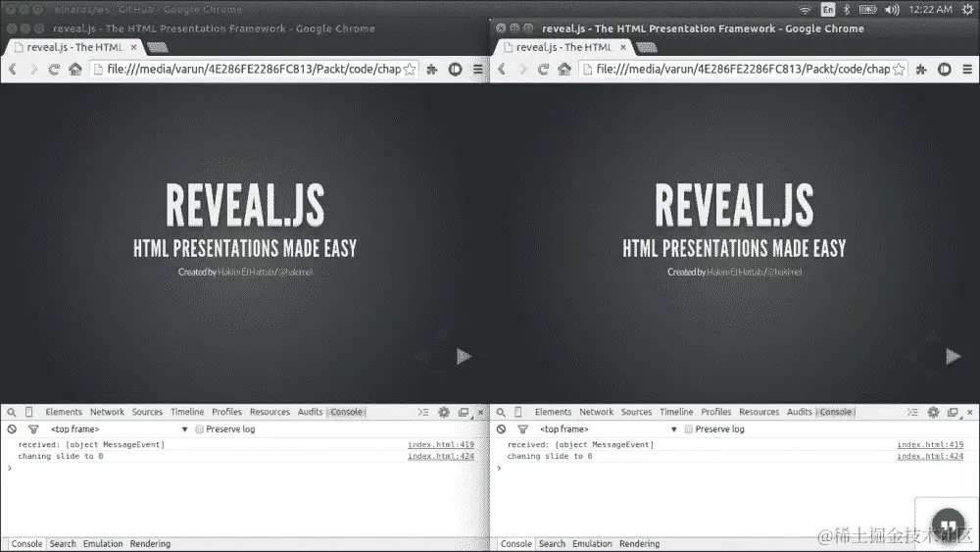Open index.html:419 link in left console
980x552 pixels.
[441, 444]
